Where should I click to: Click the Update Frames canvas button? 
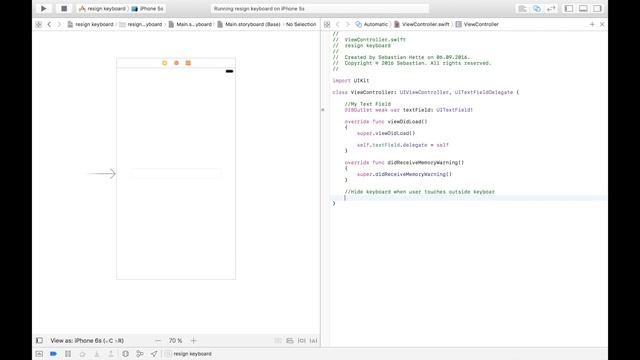278,340
